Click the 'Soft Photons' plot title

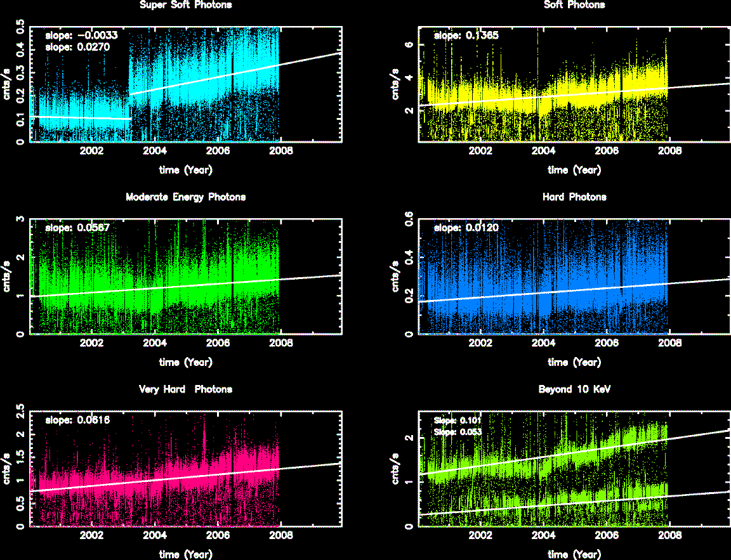[574, 5]
